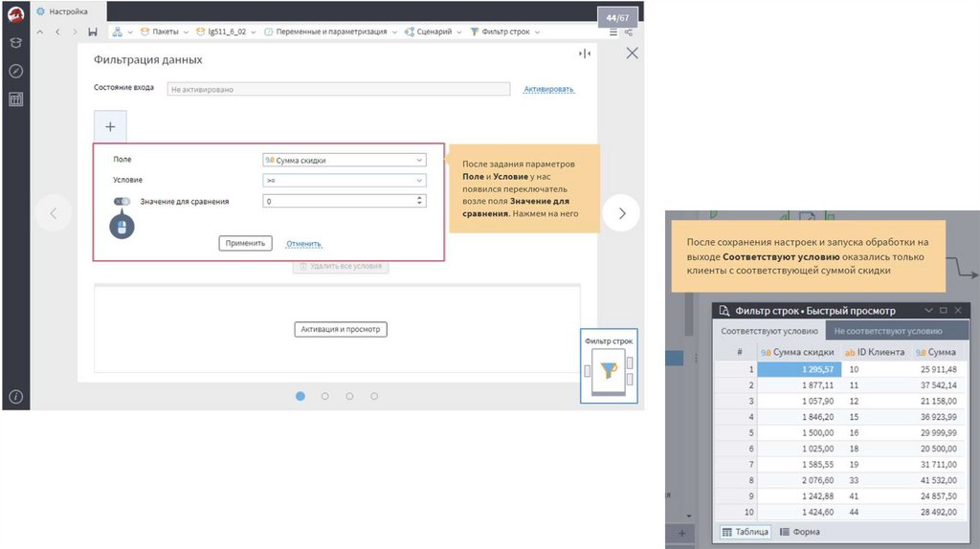Click the Фильтр строк node thumbnail
Viewport: 980px width, 549px height.
609,368
